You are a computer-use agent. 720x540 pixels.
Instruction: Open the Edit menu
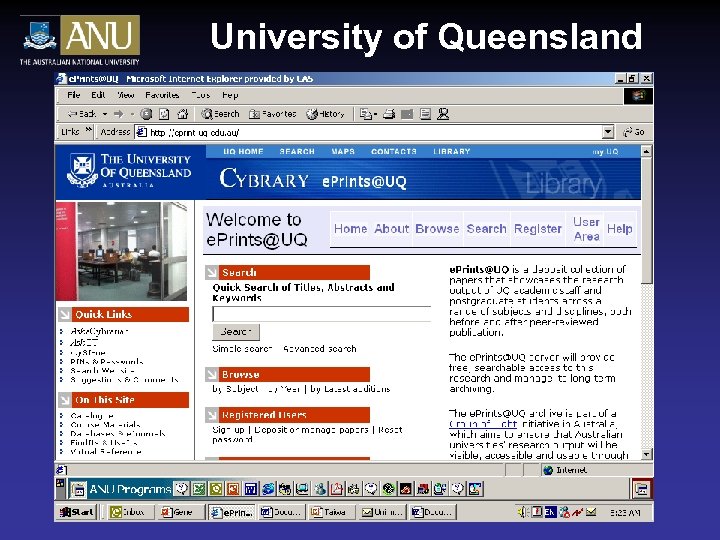[98, 95]
